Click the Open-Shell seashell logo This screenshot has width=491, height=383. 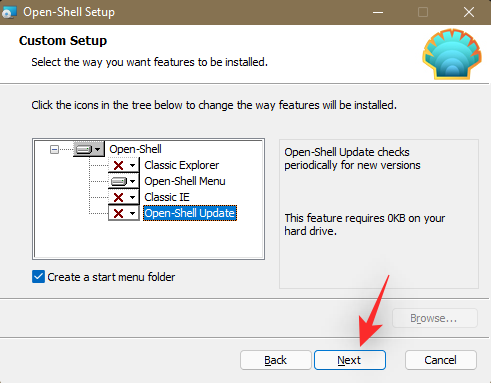pos(452,54)
